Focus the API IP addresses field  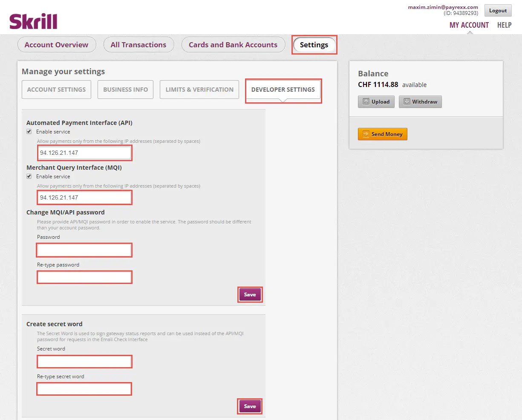[x=84, y=153]
